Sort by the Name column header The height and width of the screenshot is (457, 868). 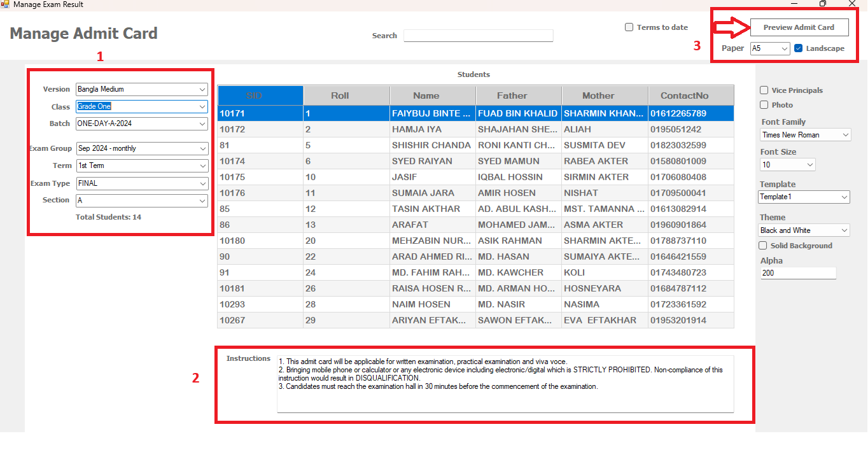tap(433, 95)
